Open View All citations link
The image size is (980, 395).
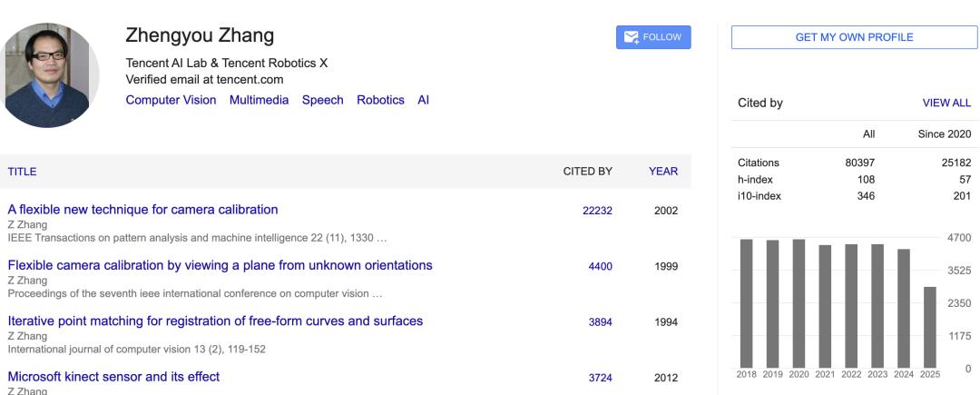pos(946,104)
